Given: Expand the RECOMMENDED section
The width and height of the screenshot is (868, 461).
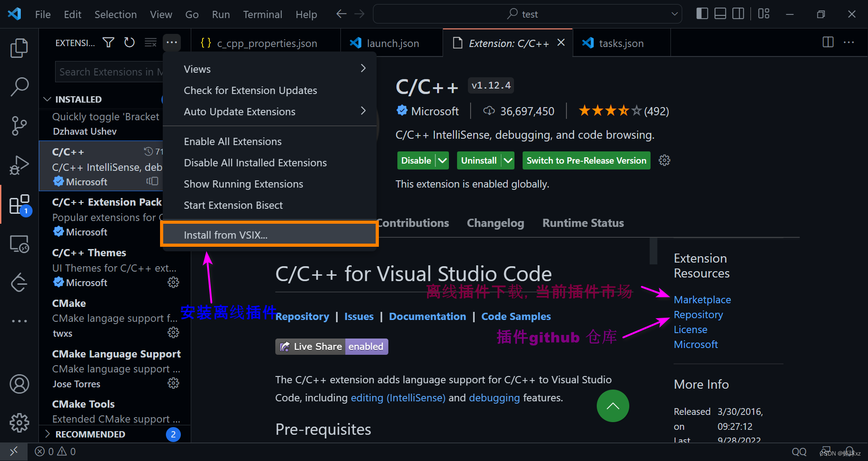Looking at the screenshot, I should (x=47, y=434).
